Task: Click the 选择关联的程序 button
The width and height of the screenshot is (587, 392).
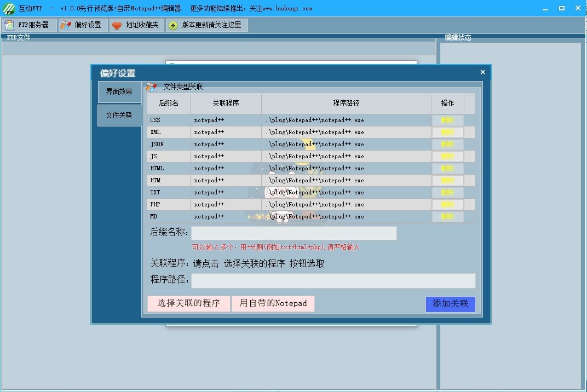Action: 188,303
